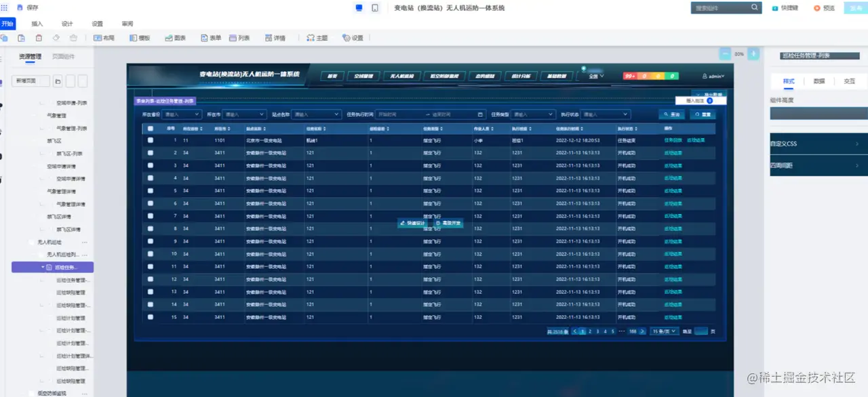Switch to 数据 data tab
868x397 pixels.
(819, 81)
